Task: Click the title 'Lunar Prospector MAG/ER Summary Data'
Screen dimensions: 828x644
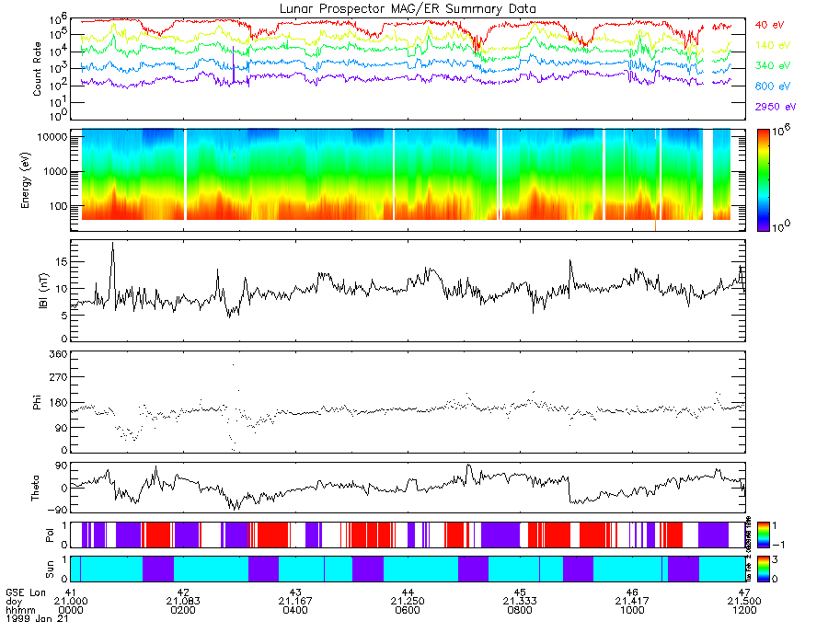Action: coord(408,9)
